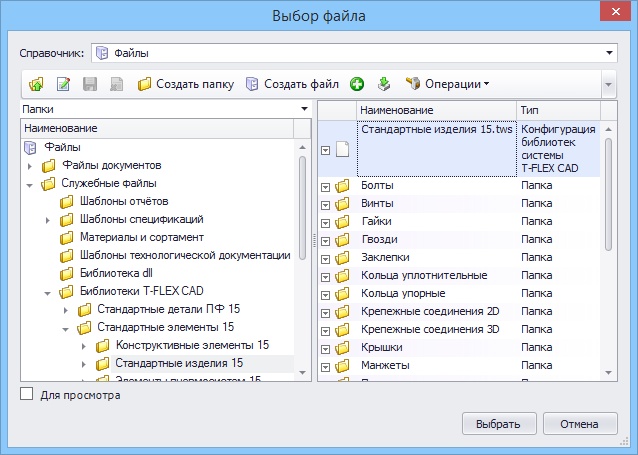
Task: Click the Выбрать button
Action: pyautogui.click(x=499, y=424)
